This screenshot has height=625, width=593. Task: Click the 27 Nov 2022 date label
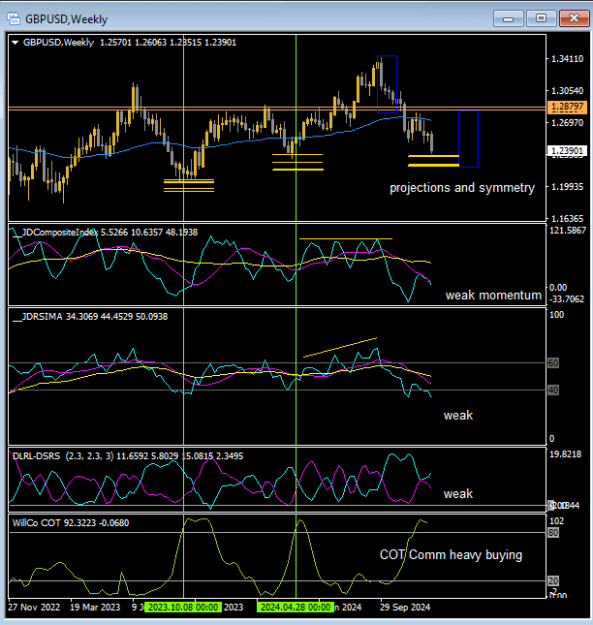tap(34, 607)
